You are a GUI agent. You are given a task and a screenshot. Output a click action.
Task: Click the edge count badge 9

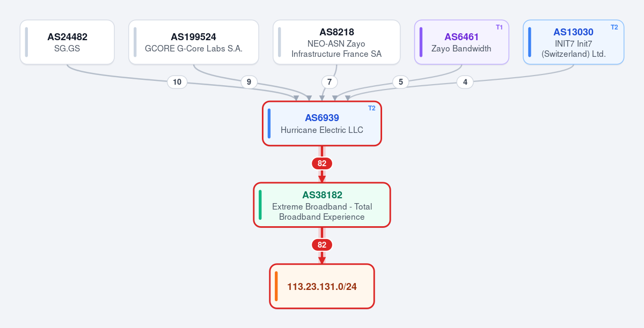pos(248,82)
